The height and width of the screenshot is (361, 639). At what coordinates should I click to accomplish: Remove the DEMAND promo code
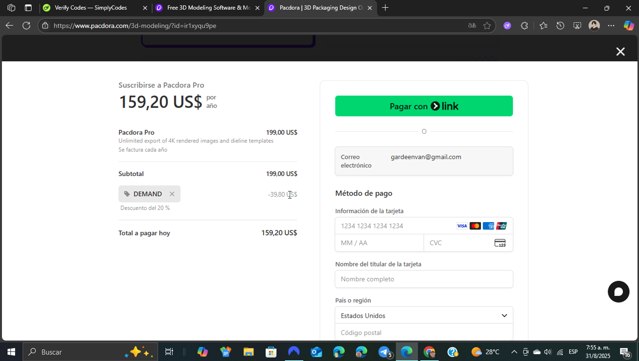[x=172, y=194]
